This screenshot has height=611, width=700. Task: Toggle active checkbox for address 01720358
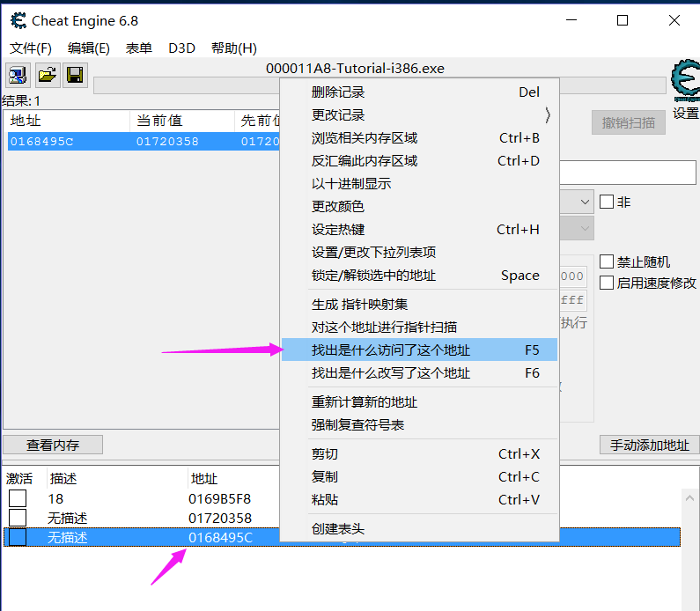coord(18,518)
